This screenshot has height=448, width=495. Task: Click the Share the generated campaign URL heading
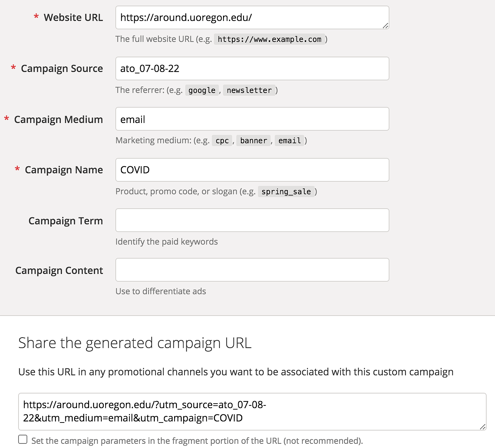coord(135,343)
